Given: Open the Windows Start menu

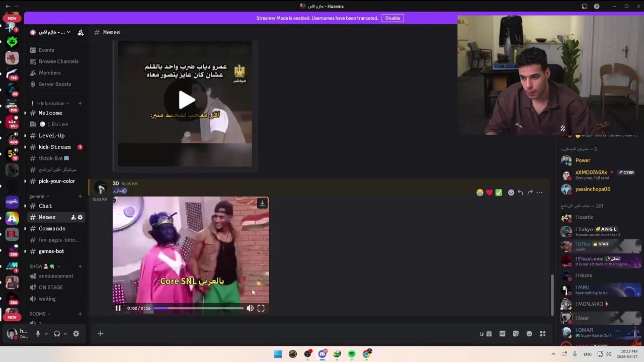Looking at the screenshot, I should [278, 354].
